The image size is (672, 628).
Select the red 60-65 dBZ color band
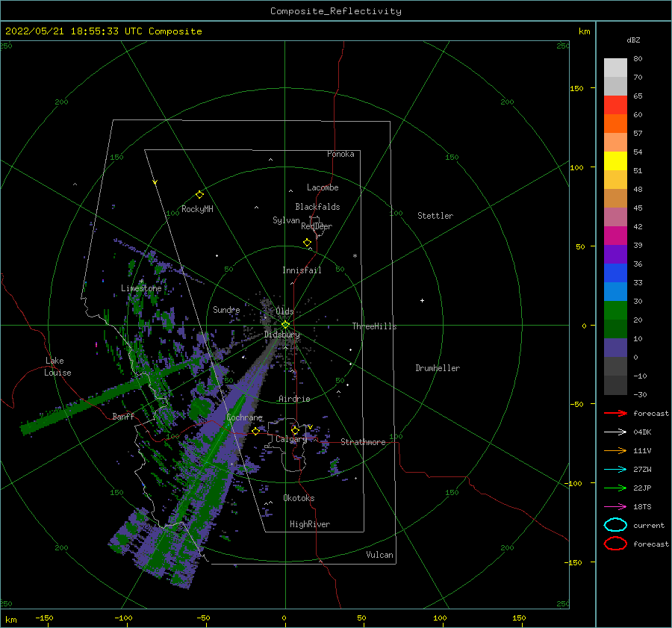pos(615,105)
